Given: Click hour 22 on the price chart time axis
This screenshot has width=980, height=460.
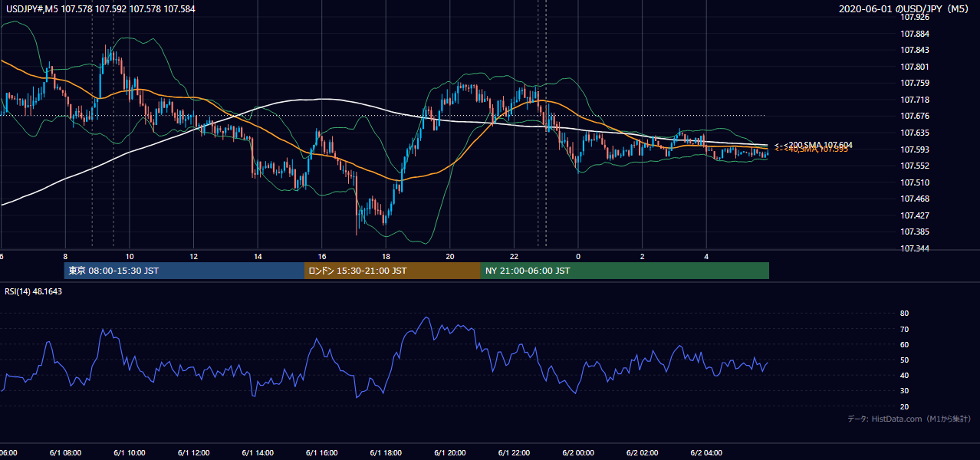Looking at the screenshot, I should click(x=514, y=256).
